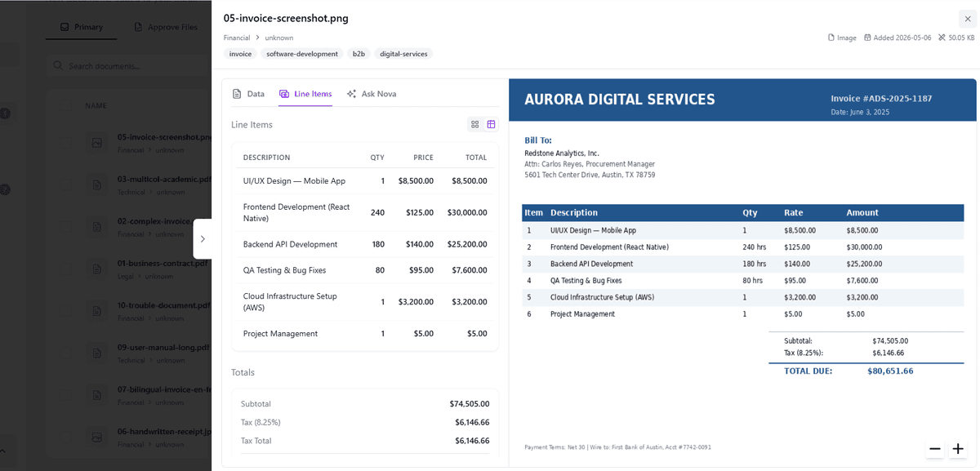Viewport: 980px width, 471px height.
Task: Click the b2b tag chip
Action: [x=359, y=54]
